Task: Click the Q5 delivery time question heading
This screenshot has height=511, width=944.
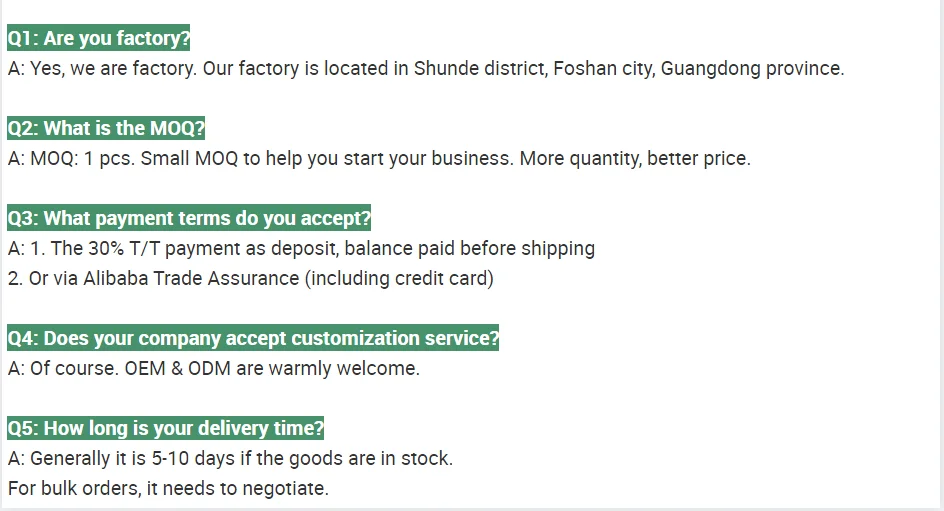Action: coord(166,428)
